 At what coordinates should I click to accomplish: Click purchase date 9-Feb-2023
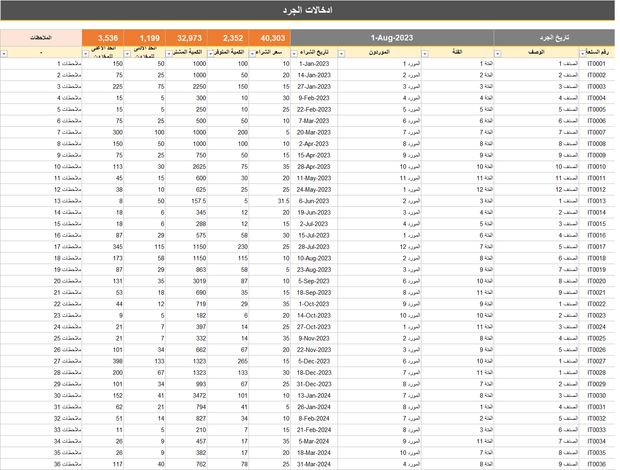[x=314, y=98]
